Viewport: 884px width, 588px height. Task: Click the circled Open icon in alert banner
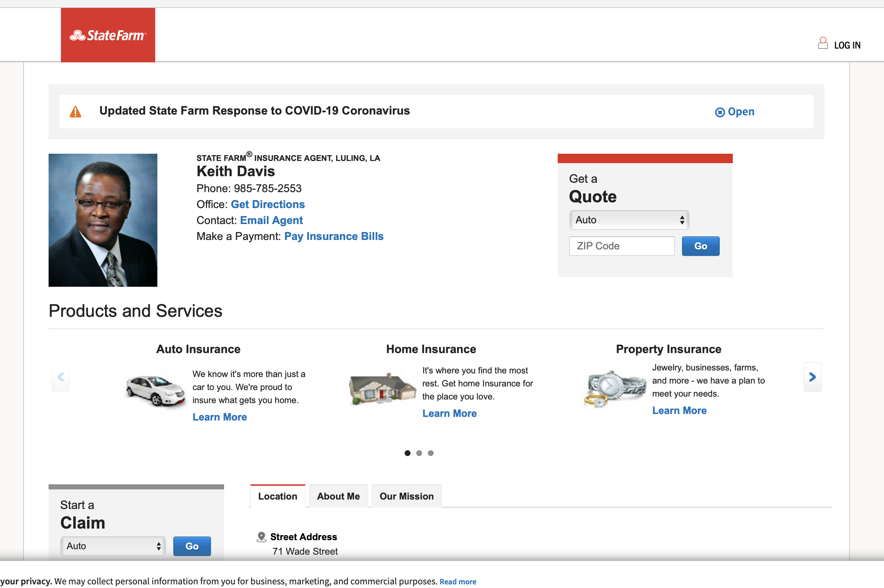coord(719,112)
